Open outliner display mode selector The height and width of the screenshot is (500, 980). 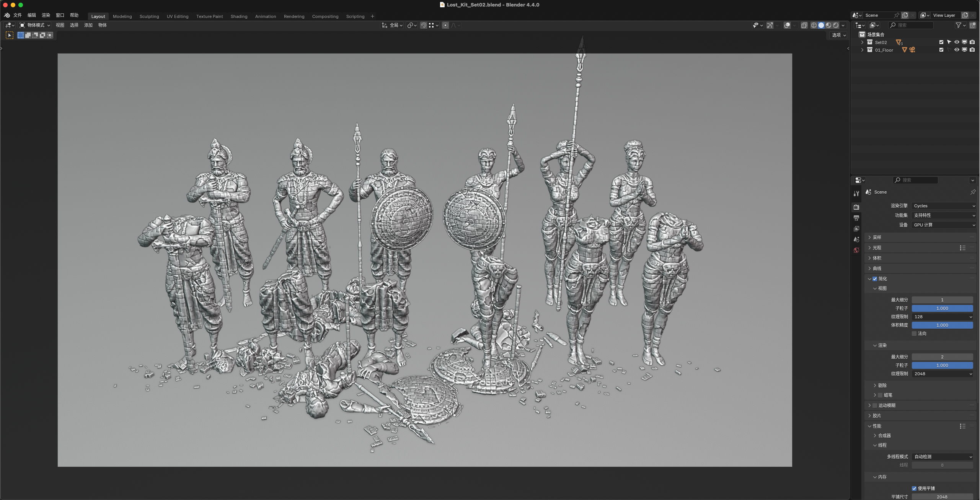[875, 25]
